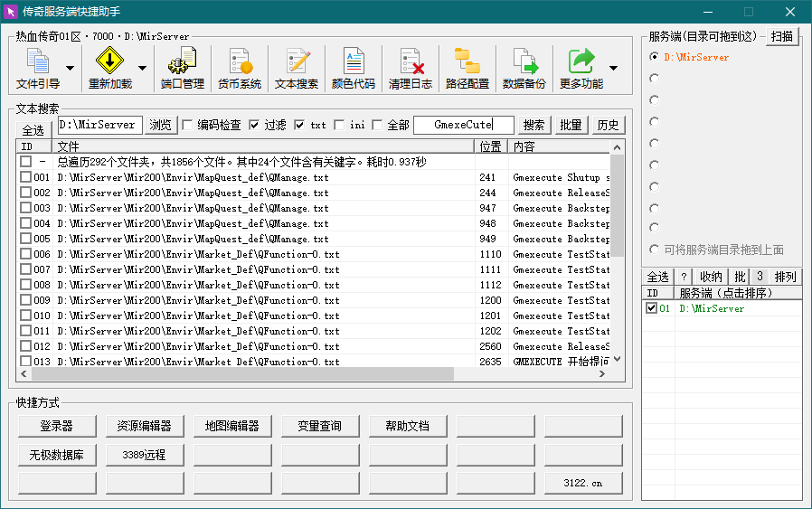Sort results by the 位置 column header
The image size is (812, 509).
coord(490,146)
